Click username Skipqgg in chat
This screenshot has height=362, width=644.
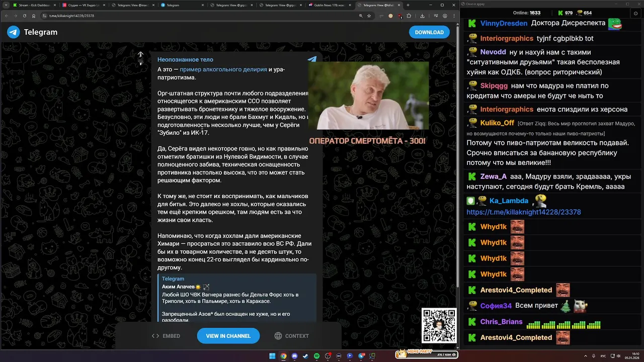point(494,86)
